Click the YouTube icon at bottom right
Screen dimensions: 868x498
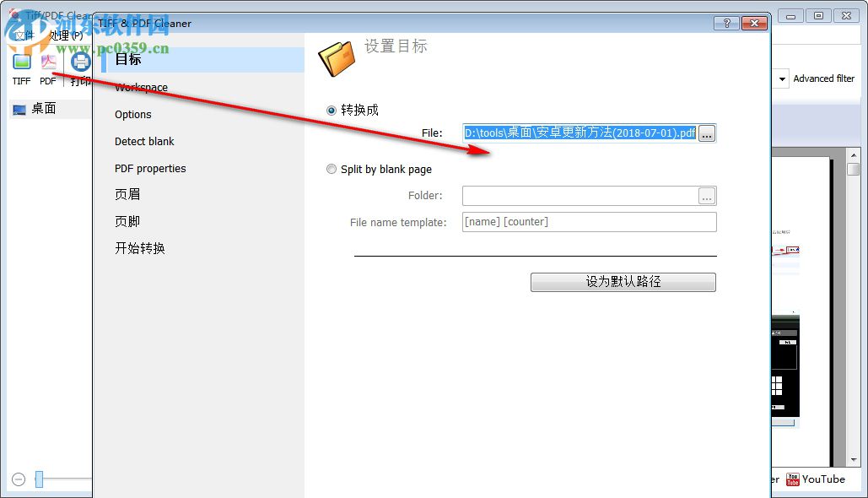[x=793, y=479]
